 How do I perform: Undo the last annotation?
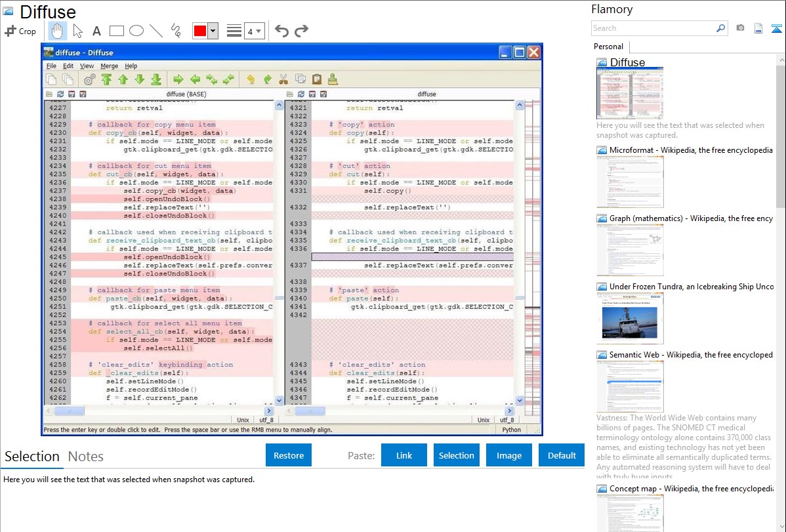281,31
